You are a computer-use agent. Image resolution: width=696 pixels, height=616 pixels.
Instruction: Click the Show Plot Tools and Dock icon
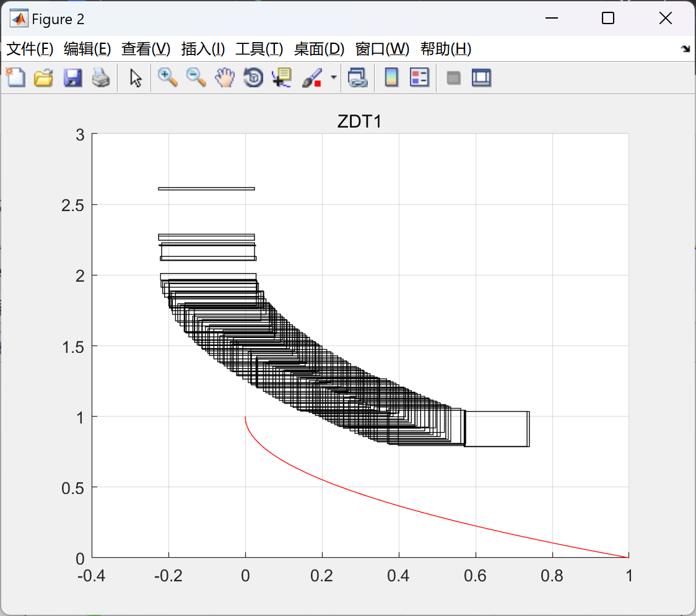481,77
